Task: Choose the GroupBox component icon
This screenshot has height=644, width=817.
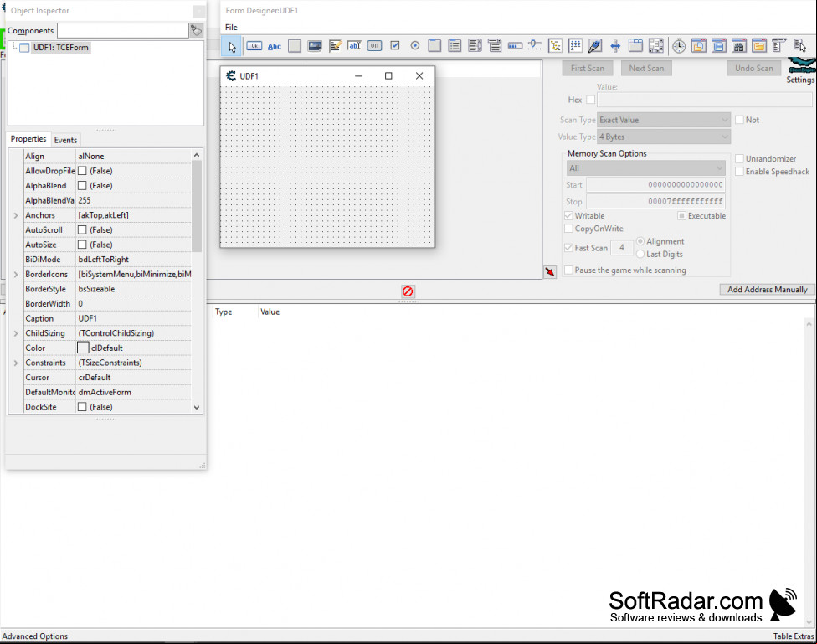Action: coord(434,46)
